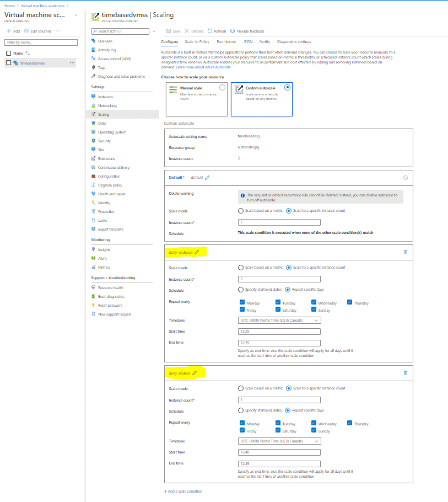Click the Locks padlock icon
448x502 pixels.
point(93,220)
